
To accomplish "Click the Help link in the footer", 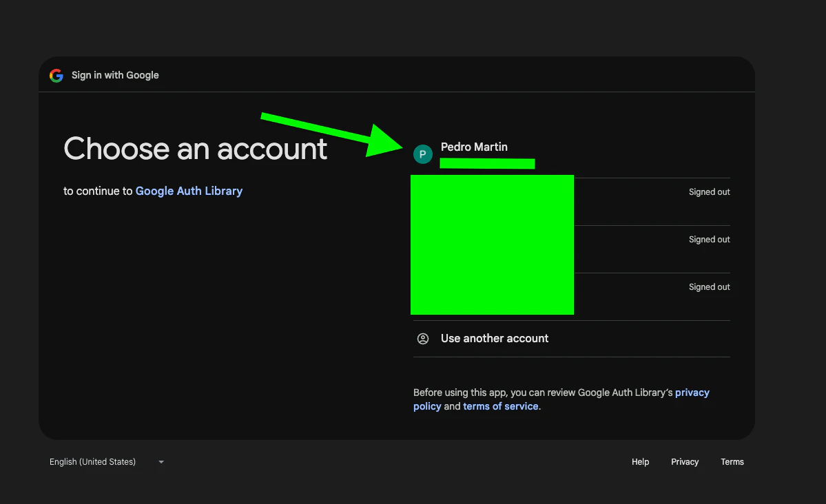I will (x=640, y=462).
